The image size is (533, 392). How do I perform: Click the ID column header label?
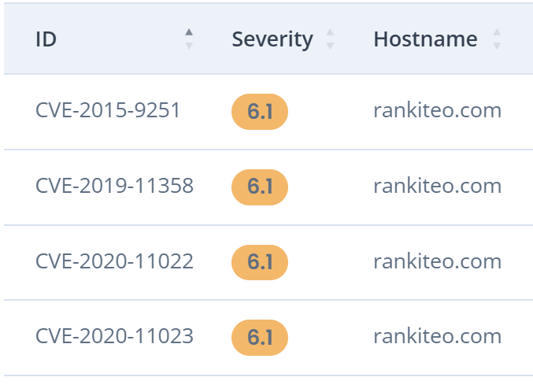coord(46,39)
